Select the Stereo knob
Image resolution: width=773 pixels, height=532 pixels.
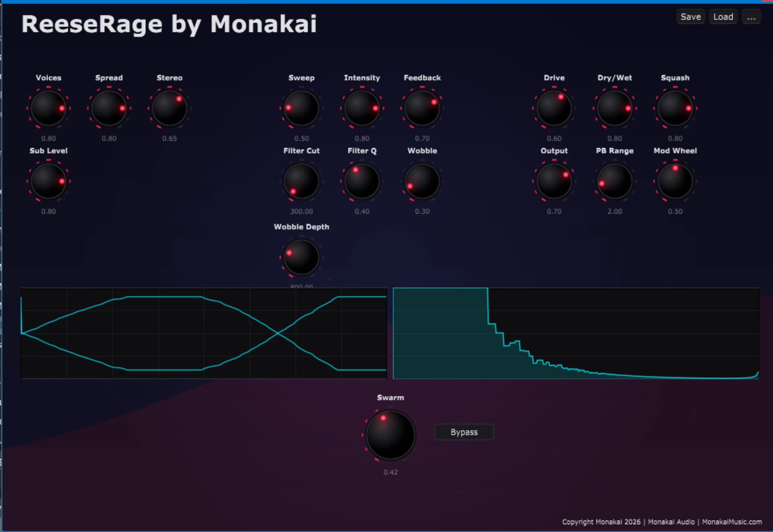pos(169,108)
